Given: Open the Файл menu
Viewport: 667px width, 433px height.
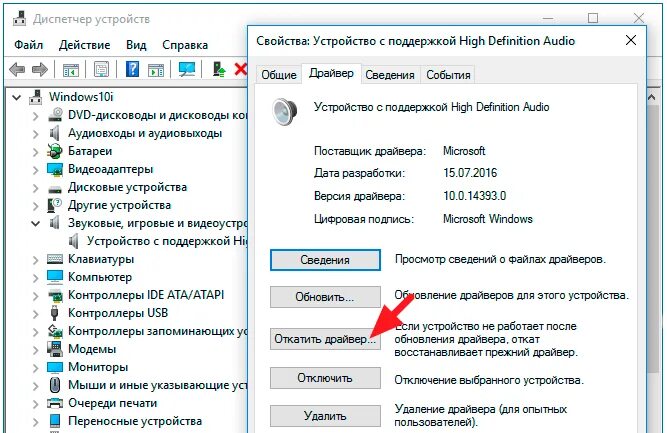Looking at the screenshot, I should tap(29, 45).
